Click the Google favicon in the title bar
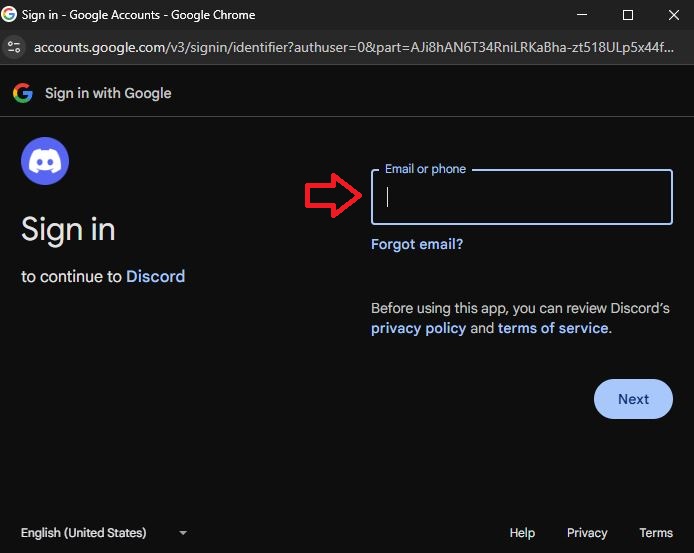 [10, 15]
